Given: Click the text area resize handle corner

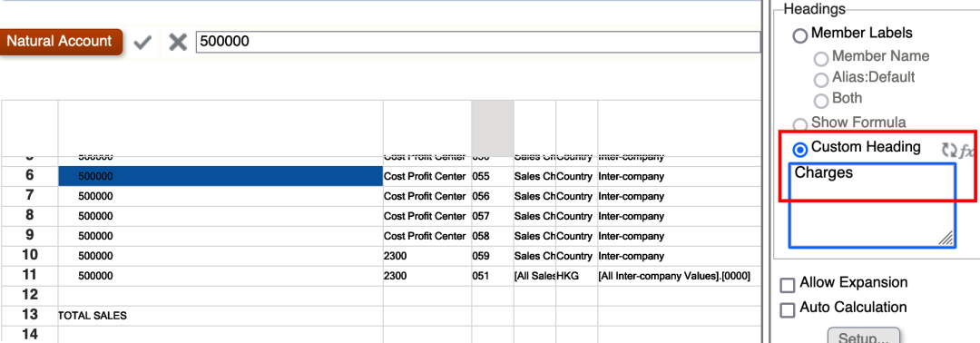Looking at the screenshot, I should click(x=946, y=238).
